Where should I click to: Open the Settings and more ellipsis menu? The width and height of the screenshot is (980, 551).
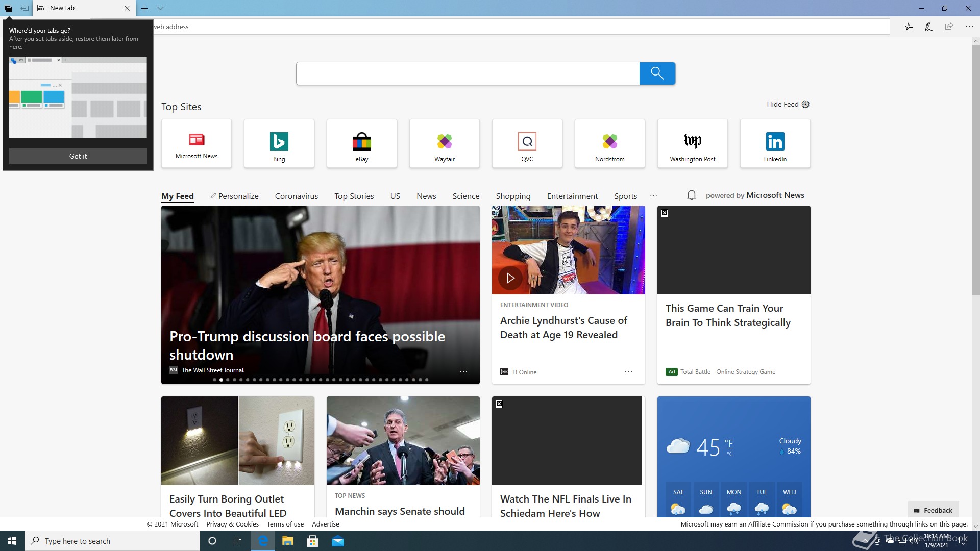pos(969,27)
